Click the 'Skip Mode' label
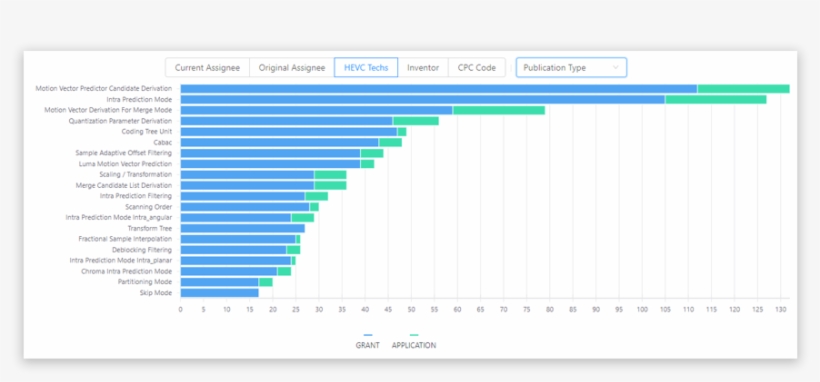820x382 pixels. coord(156,293)
